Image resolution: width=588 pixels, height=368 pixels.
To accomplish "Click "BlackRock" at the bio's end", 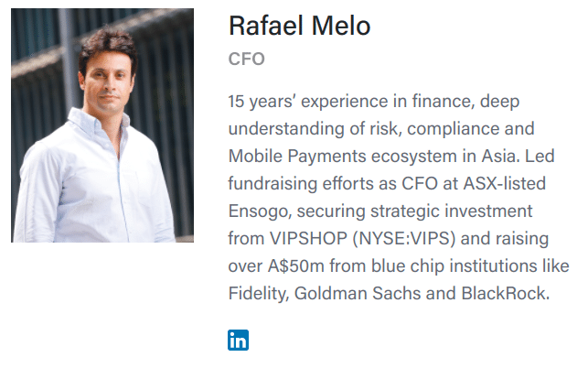I will coord(506,293).
